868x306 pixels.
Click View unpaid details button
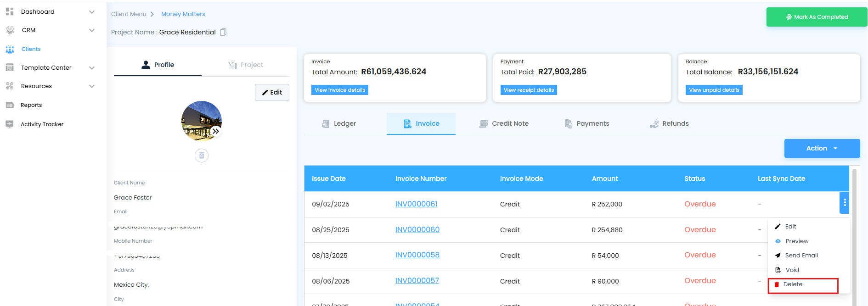714,90
